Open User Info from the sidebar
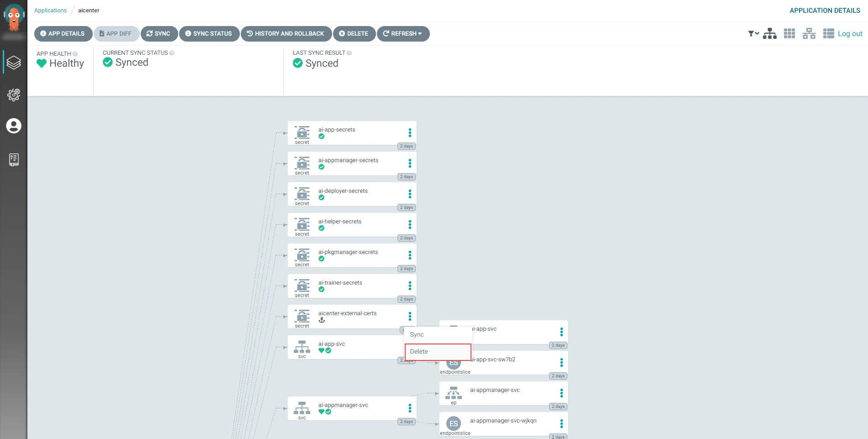This screenshot has height=439, width=868. pyautogui.click(x=14, y=126)
